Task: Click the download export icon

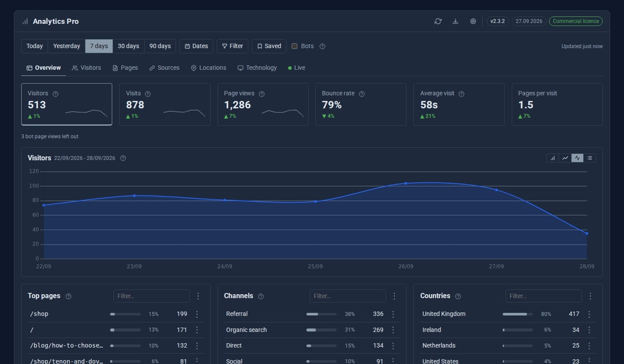Action: pos(455,21)
